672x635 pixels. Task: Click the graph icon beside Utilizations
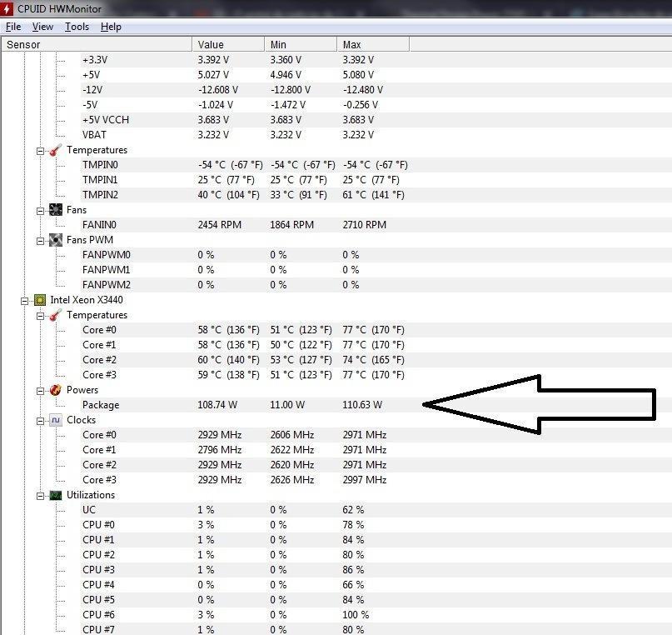(x=56, y=495)
